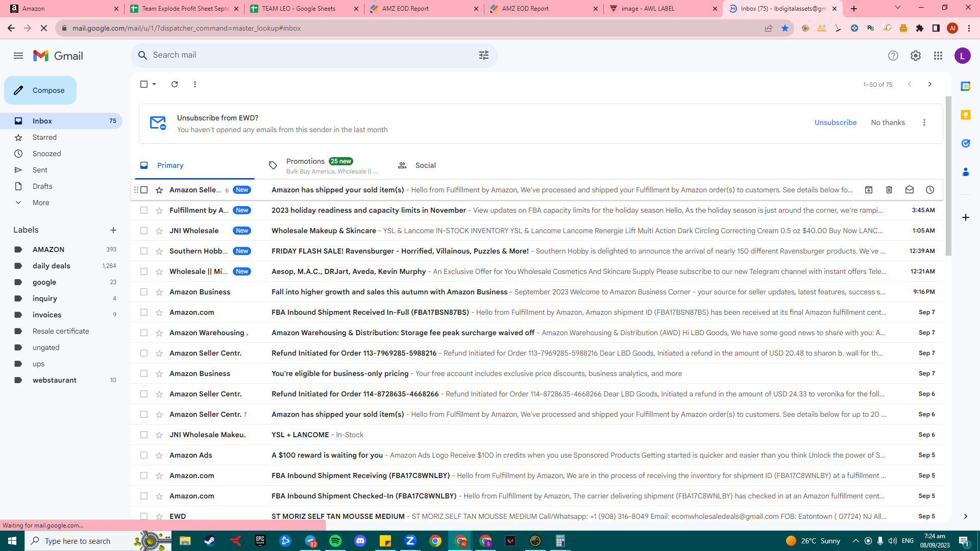Open the More actions menu in the inbox toolbar
The height and width of the screenshot is (551, 980).
pos(195,84)
